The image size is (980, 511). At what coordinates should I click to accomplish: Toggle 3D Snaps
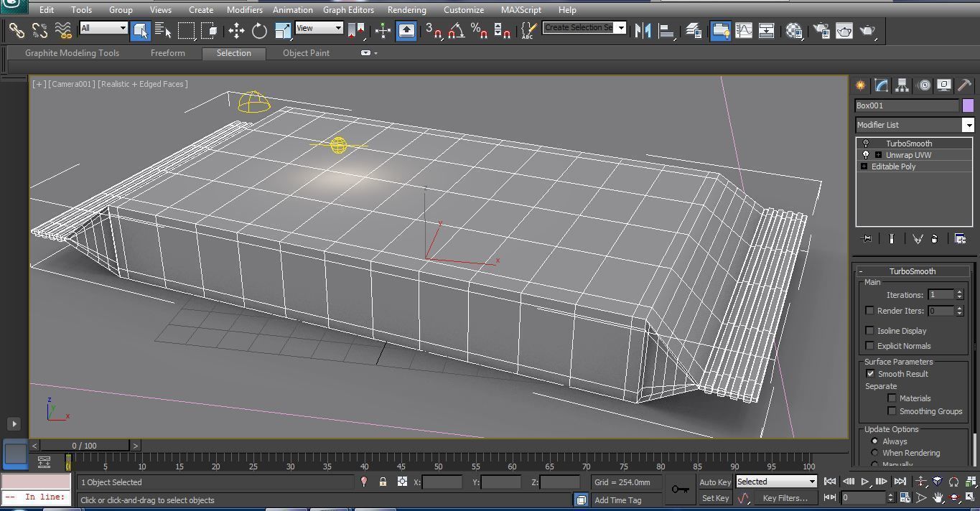pyautogui.click(x=433, y=30)
